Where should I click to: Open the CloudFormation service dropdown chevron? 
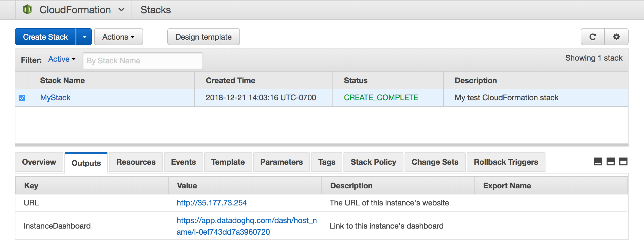pos(121,10)
